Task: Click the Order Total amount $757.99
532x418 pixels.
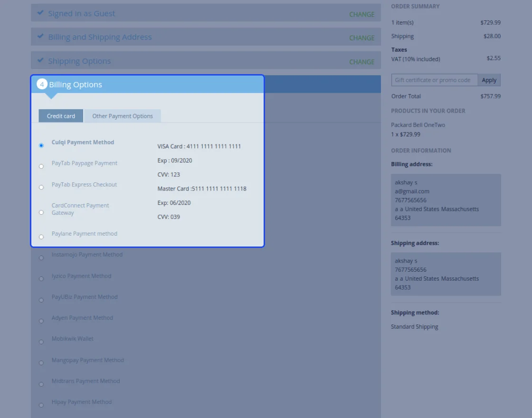Action: pos(491,96)
